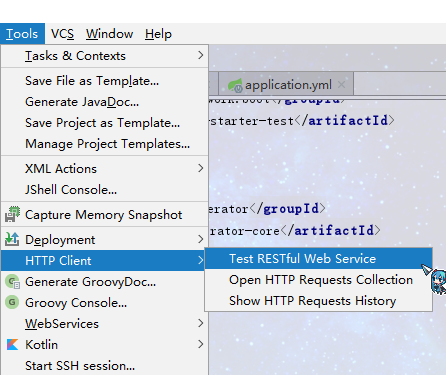Choose Open HTTP Requests Collection
This screenshot has height=375, width=446.
tap(318, 280)
